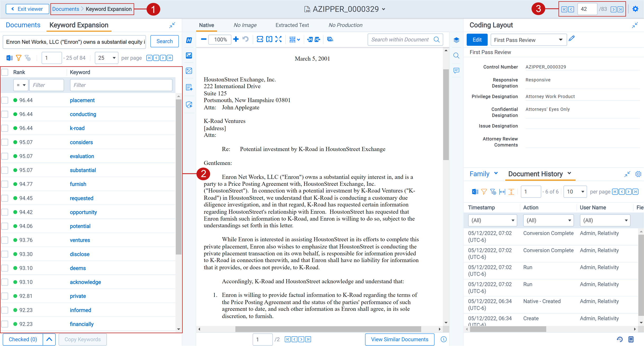The height and width of the screenshot is (346, 644).
Task: Select the Native viewer tab
Action: point(206,25)
